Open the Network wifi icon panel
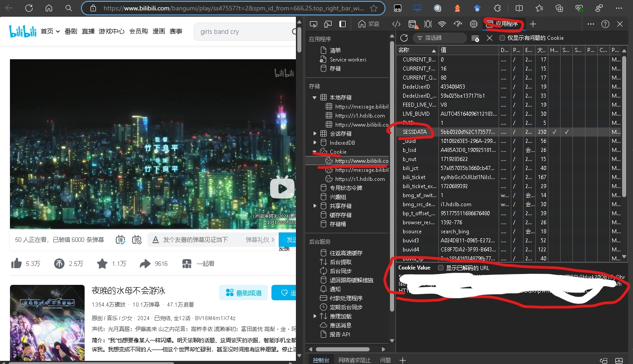 pyautogui.click(x=443, y=24)
